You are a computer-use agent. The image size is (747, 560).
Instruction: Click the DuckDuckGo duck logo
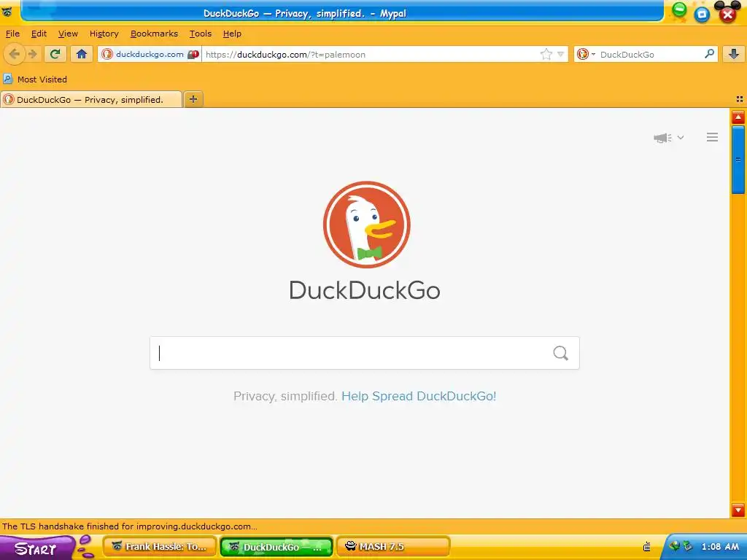coord(366,225)
